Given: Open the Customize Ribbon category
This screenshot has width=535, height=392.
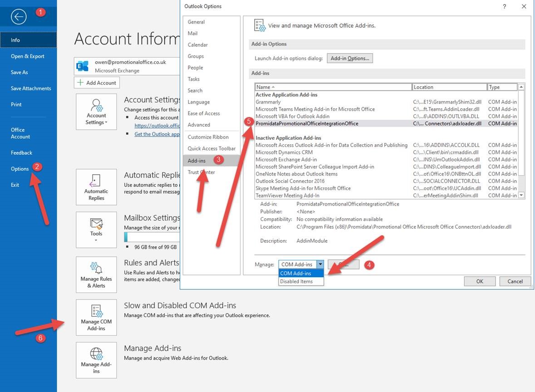Looking at the screenshot, I should (x=211, y=137).
